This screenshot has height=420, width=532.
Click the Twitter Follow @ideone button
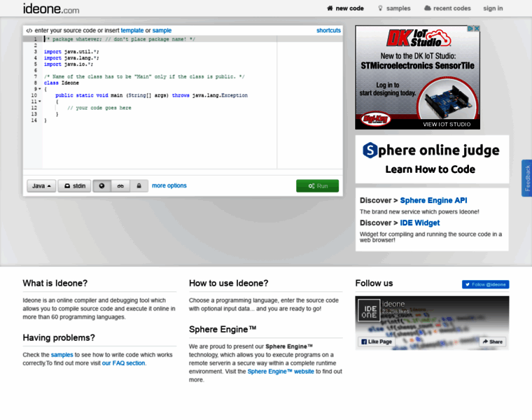pos(486,284)
